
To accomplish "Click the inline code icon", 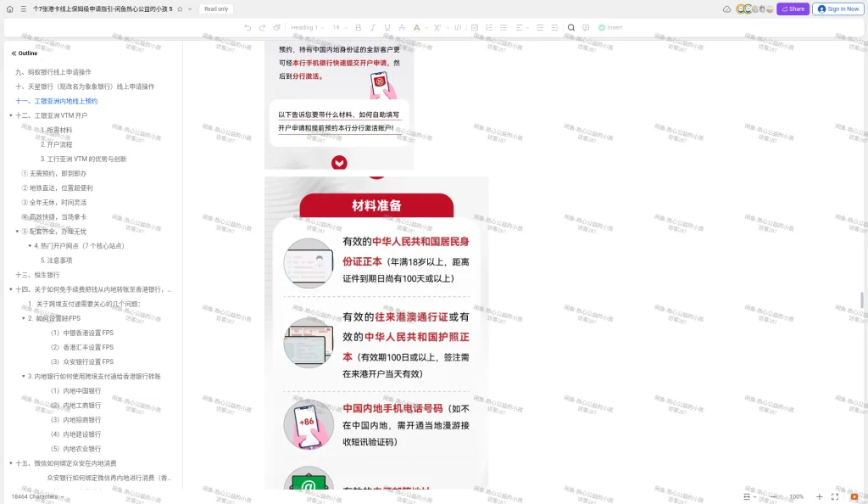I will pyautogui.click(x=458, y=27).
